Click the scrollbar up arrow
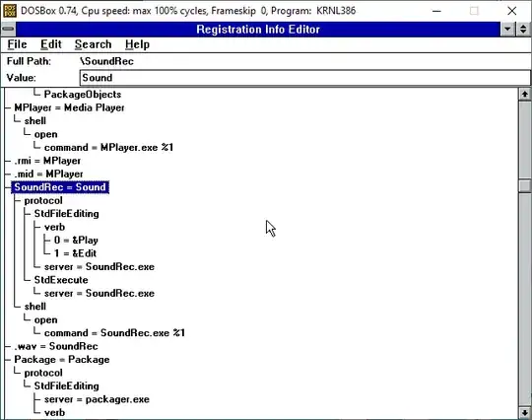This screenshot has height=420, width=532. click(524, 94)
